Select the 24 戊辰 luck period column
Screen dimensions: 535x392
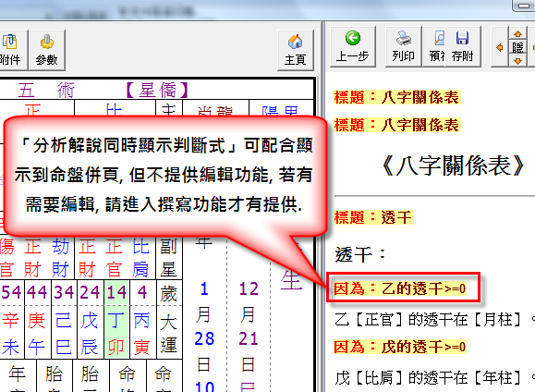point(91,319)
